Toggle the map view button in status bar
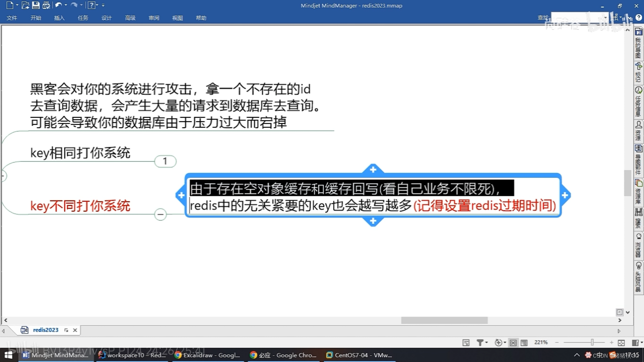The image size is (644, 362). (513, 343)
